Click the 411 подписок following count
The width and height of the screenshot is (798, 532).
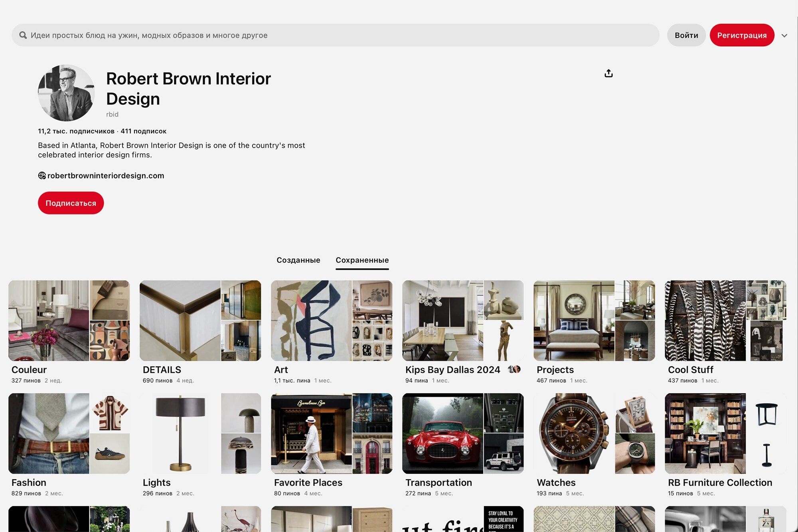click(144, 131)
